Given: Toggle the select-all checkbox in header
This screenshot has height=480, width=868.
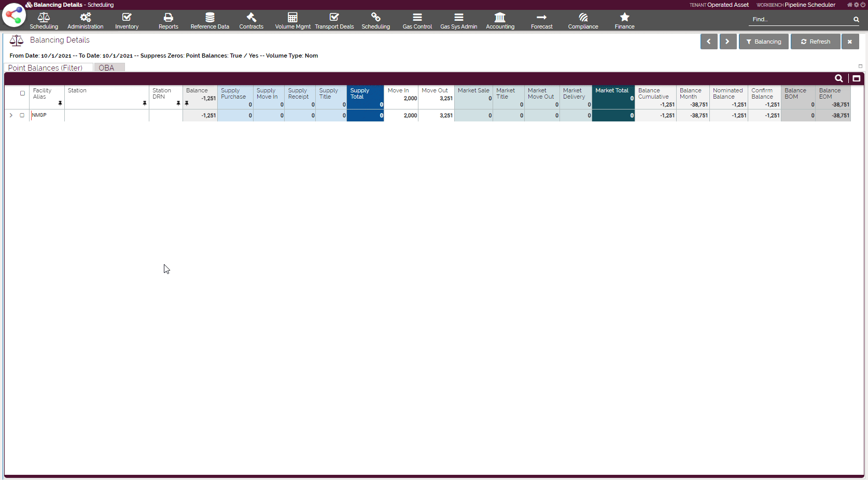Looking at the screenshot, I should 22,93.
